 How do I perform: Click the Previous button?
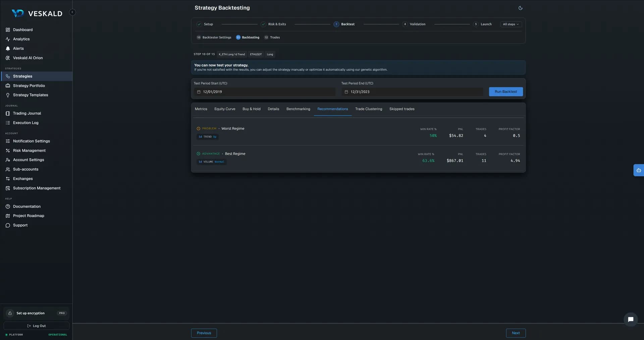(204, 333)
